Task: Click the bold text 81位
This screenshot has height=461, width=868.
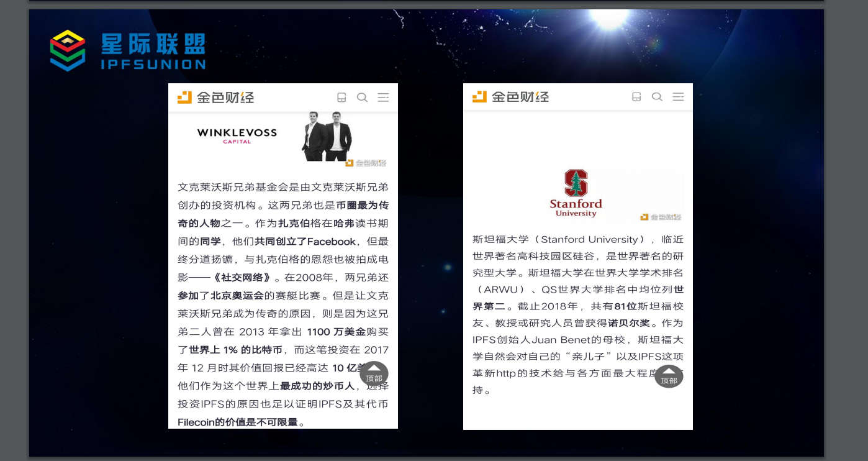Action: point(626,306)
